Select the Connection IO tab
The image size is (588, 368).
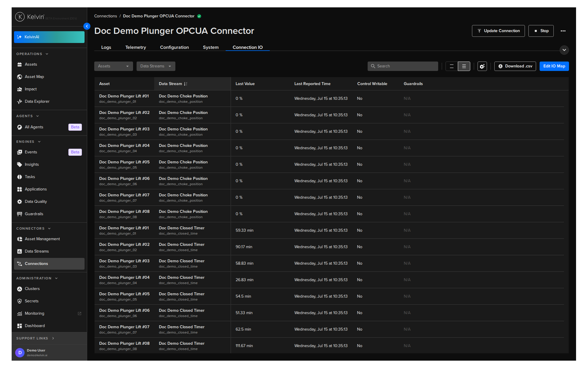(x=247, y=47)
